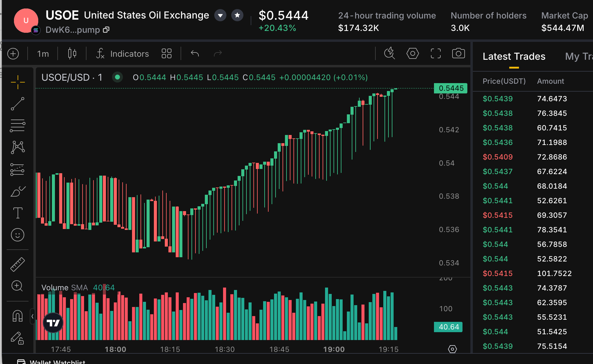Click the TradingView logo on chart
This screenshot has width=593, height=364.
(x=53, y=323)
